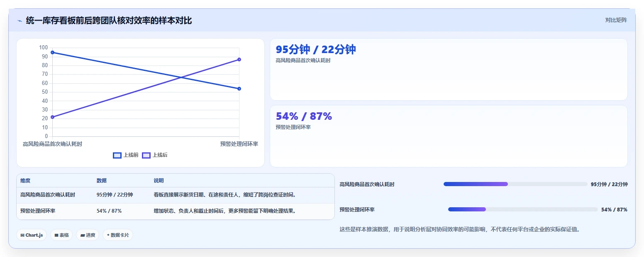Click the Chart.js chip
Image resolution: width=644 pixels, height=257 pixels.
[32, 235]
